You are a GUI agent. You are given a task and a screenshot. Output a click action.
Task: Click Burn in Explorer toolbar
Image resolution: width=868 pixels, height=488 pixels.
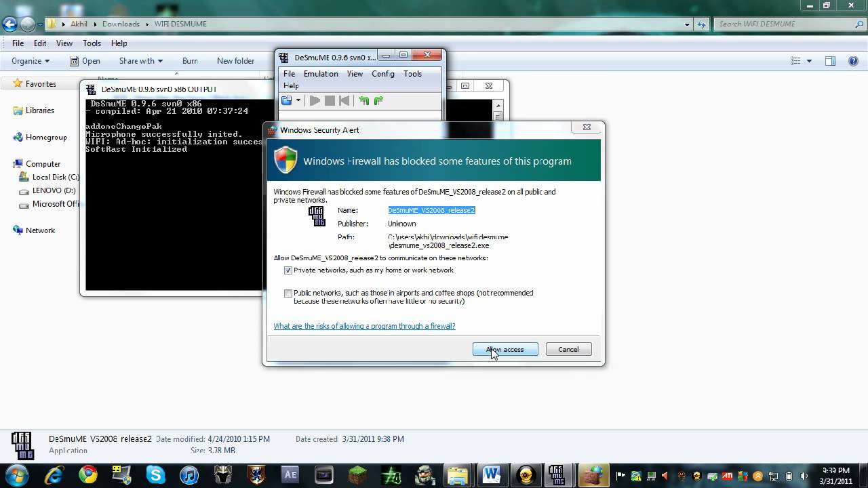pos(190,61)
